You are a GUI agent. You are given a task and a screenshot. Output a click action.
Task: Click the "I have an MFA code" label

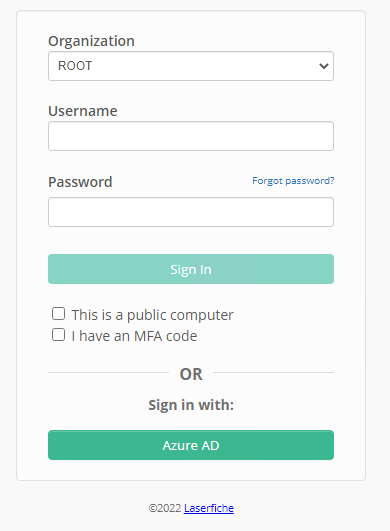coord(134,336)
